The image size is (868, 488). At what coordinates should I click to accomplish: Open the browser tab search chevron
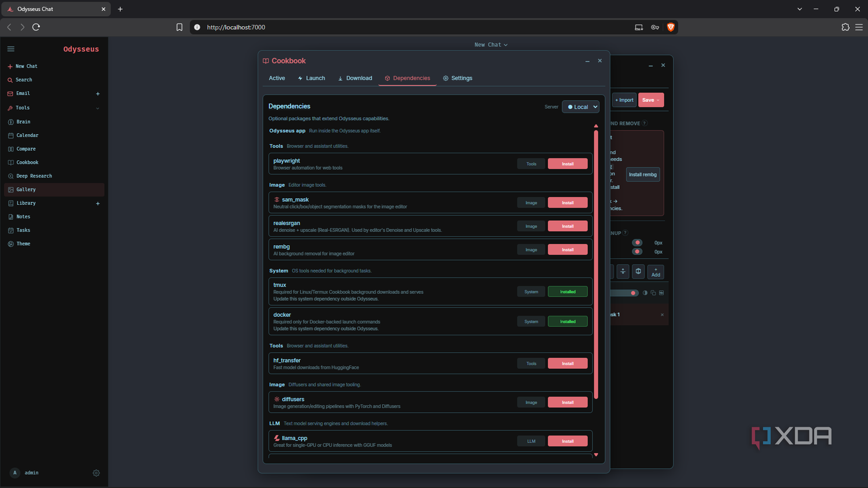coord(800,9)
